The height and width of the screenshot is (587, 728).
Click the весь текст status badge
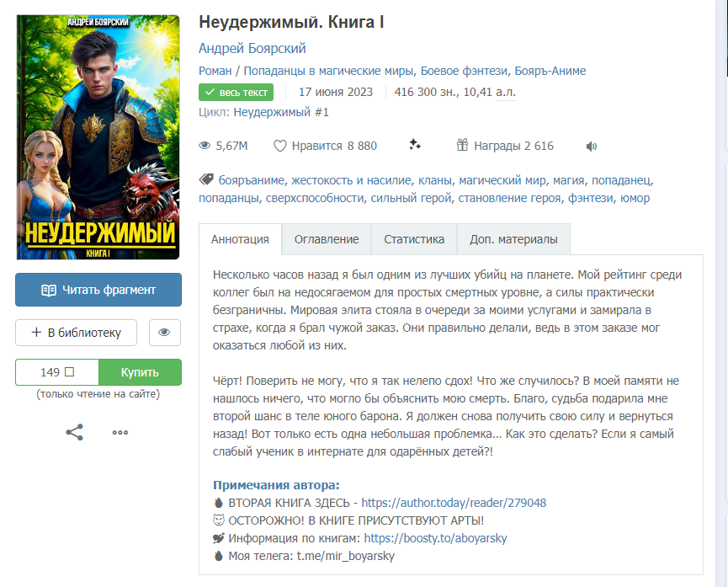click(236, 92)
